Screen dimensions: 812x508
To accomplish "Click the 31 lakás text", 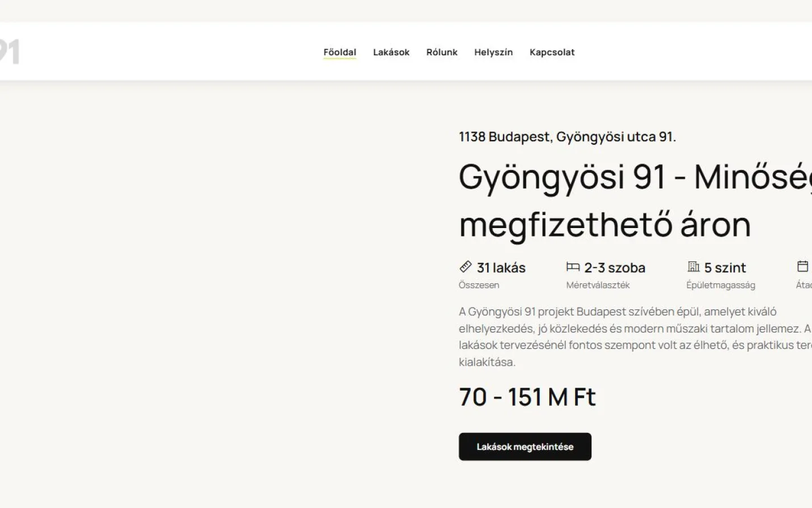I will tap(501, 268).
